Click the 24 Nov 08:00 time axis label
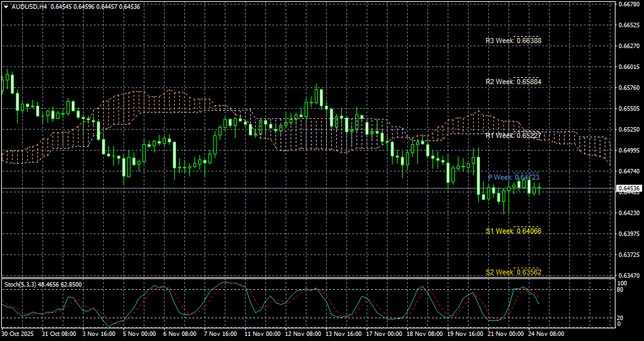Image resolution: width=644 pixels, height=341 pixels. point(546,335)
